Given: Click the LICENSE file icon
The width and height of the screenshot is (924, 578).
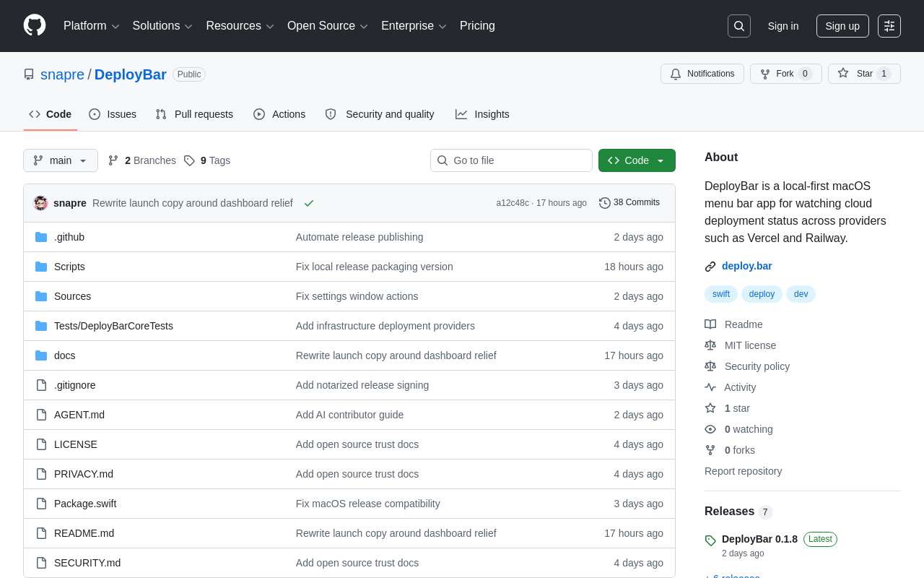Looking at the screenshot, I should pyautogui.click(x=41, y=444).
